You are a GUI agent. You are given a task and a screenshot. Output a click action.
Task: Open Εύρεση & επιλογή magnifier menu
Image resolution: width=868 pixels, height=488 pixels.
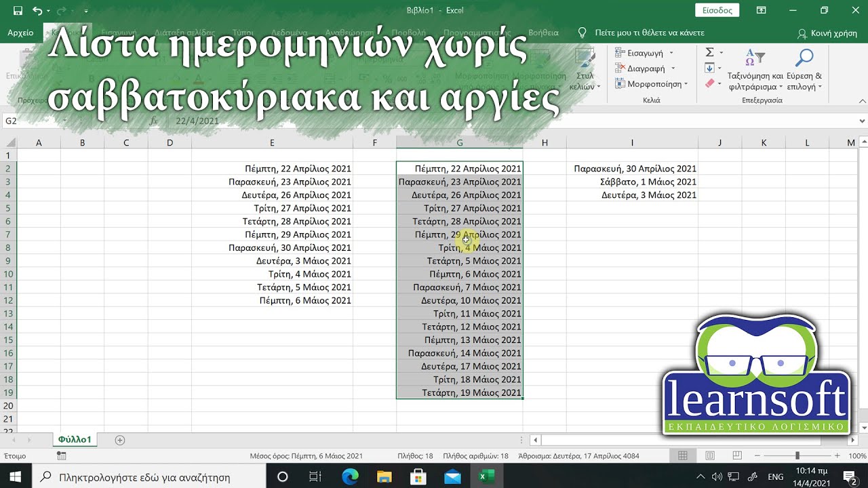coord(804,70)
